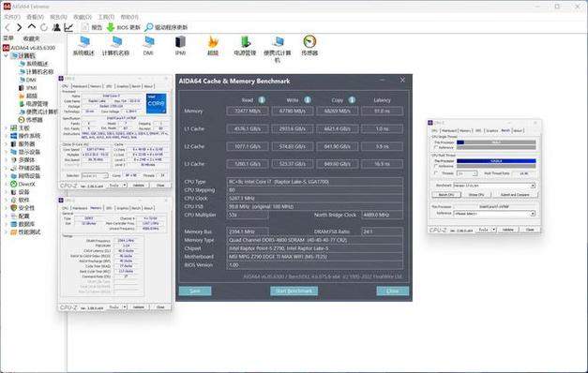Click Close button in AIDA64 benchmark window

(x=393, y=291)
